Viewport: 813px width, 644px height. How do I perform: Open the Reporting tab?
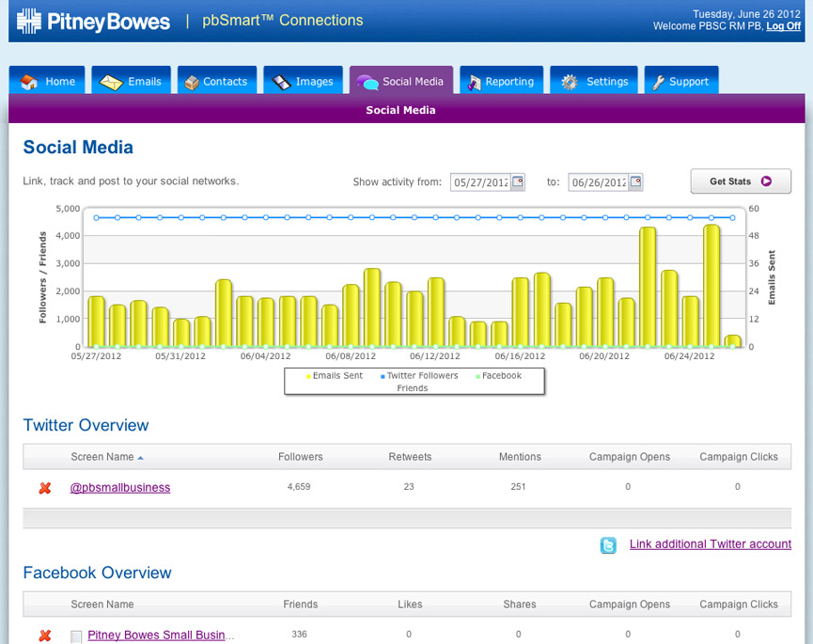pyautogui.click(x=501, y=80)
